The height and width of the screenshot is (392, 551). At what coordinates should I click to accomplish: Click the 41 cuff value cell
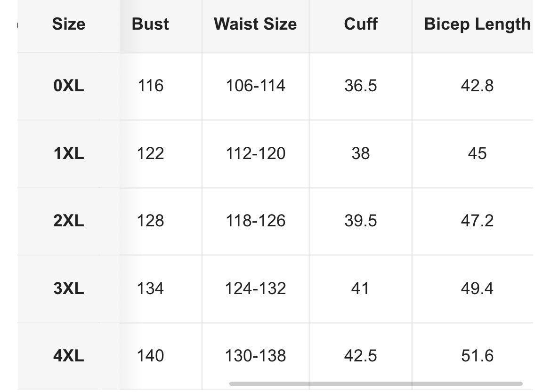361,288
